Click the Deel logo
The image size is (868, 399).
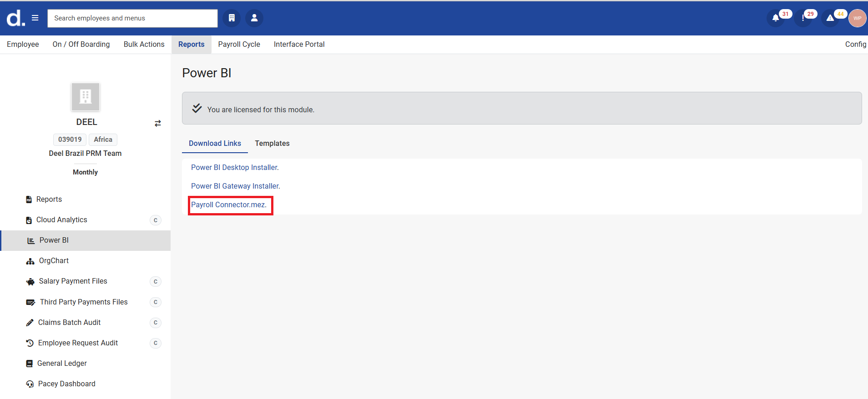point(15,19)
